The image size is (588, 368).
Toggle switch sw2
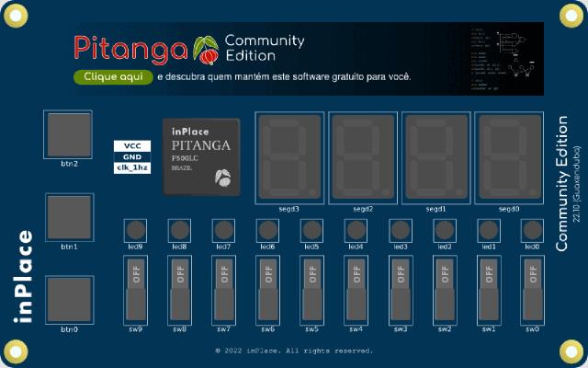coord(445,290)
